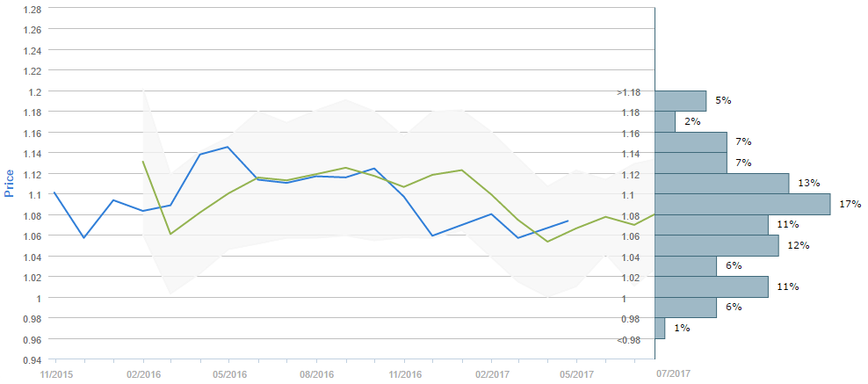Click the 1.28 y-axis label

point(31,9)
